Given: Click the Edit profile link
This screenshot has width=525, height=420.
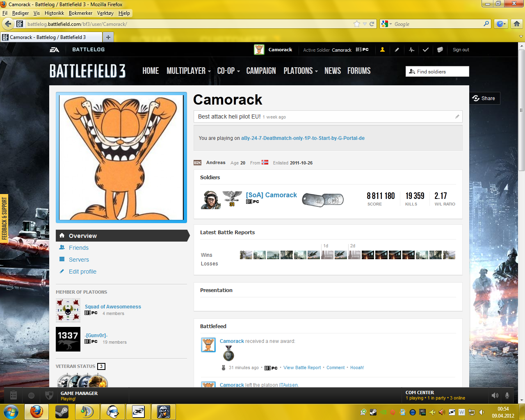Looking at the screenshot, I should click(x=82, y=272).
